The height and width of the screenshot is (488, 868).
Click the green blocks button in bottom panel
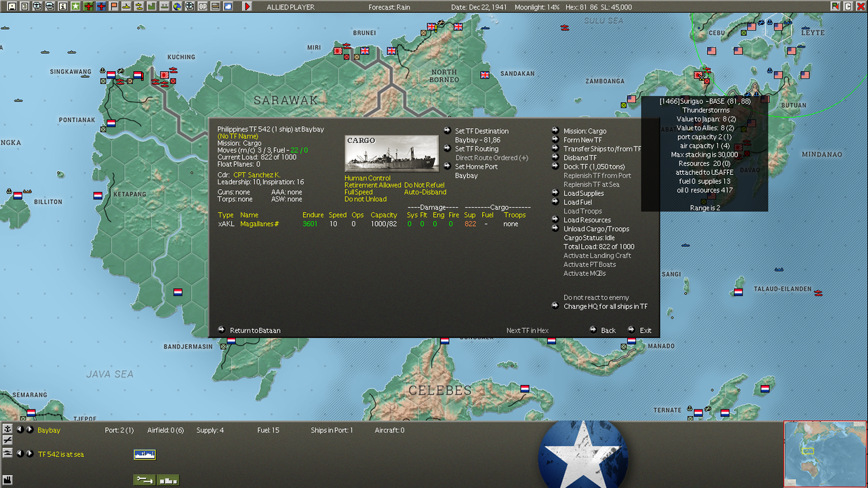click(168, 480)
